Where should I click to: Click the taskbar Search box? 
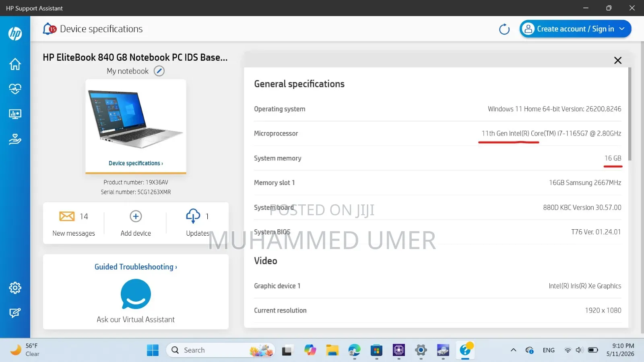[221, 350]
